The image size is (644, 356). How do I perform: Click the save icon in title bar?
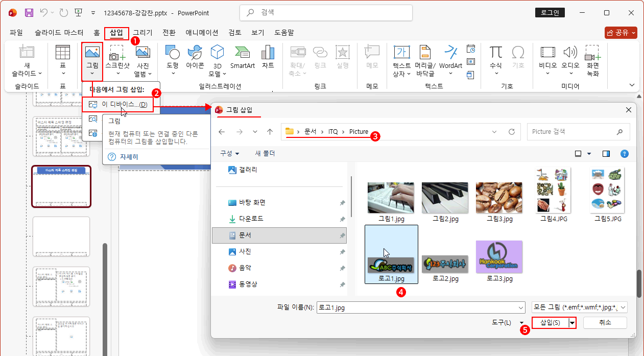(29, 13)
